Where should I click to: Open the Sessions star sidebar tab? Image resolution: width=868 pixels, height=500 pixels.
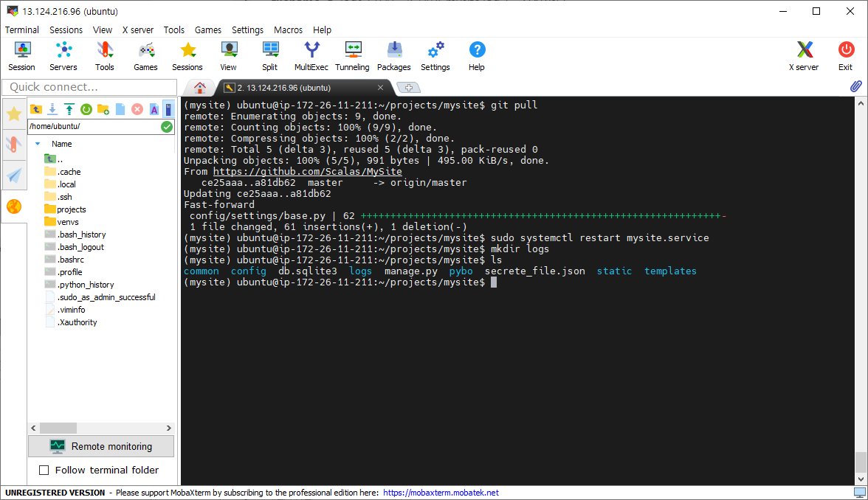tap(14, 114)
